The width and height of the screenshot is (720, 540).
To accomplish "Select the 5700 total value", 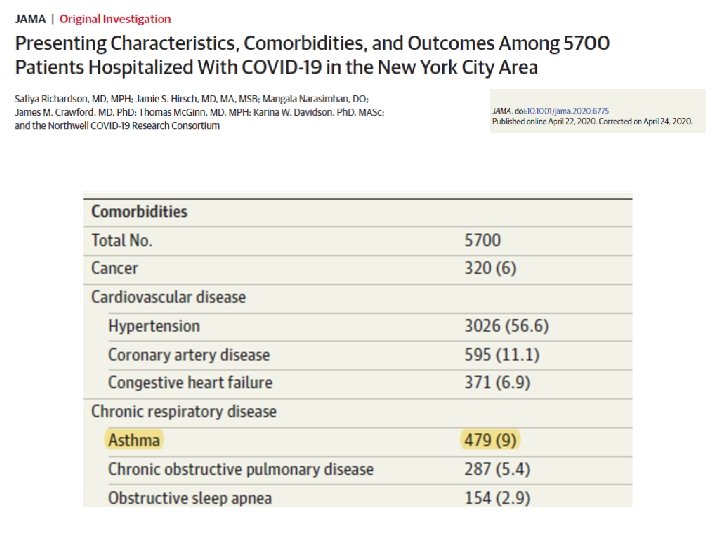I will (482, 240).
